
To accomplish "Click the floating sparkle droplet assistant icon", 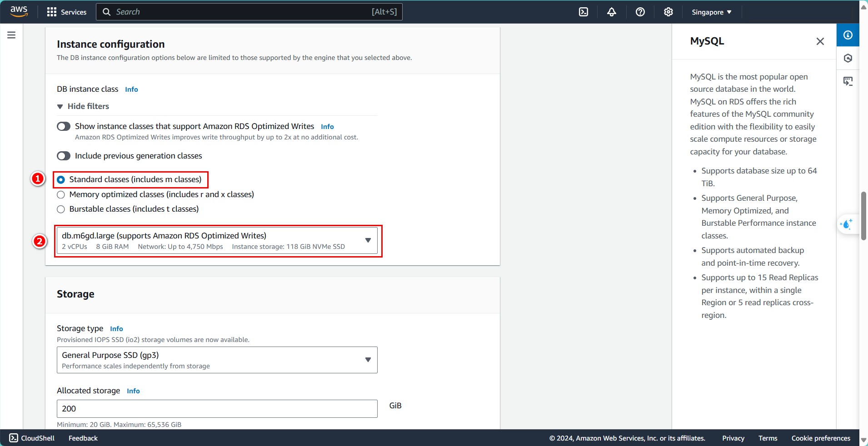I will [x=847, y=224].
